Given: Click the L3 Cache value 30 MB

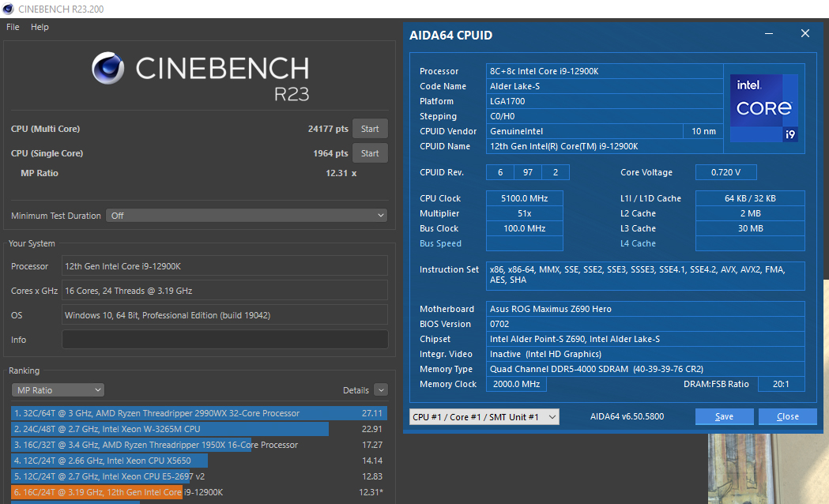Looking at the screenshot, I should [x=750, y=228].
